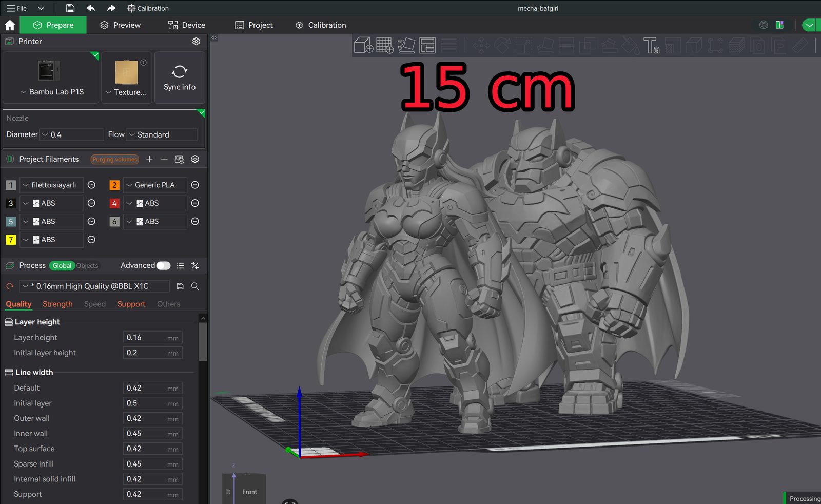Search the process settings

pos(195,286)
